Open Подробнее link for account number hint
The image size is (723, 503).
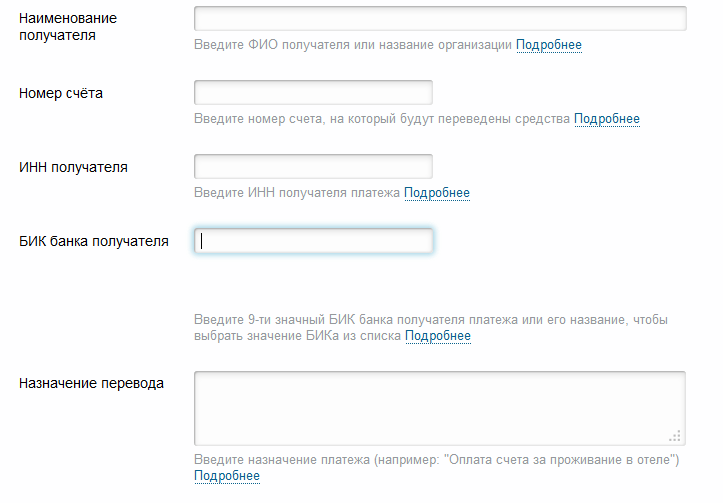607,119
